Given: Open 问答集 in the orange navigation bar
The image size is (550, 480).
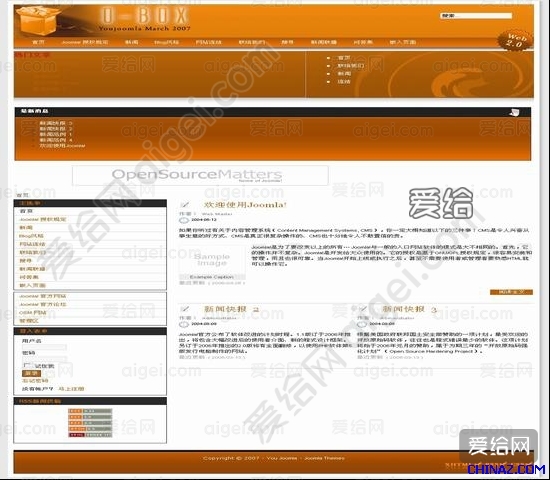Looking at the screenshot, I should click(363, 42).
